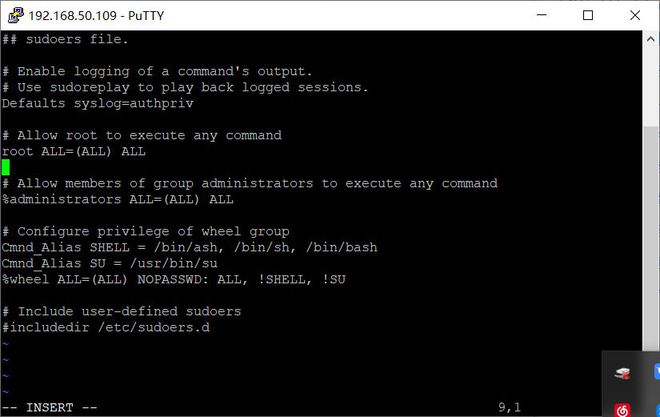660x417 pixels.
Task: Click the '-- INSERT --' mode indicator
Action: (x=50, y=407)
